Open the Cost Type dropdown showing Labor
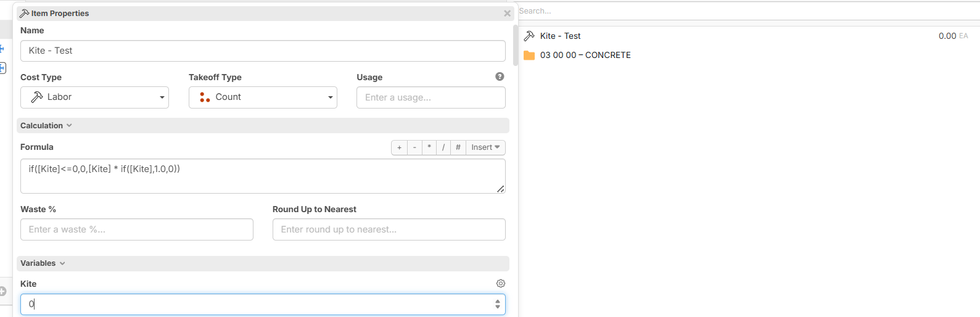The image size is (980, 317). point(94,97)
